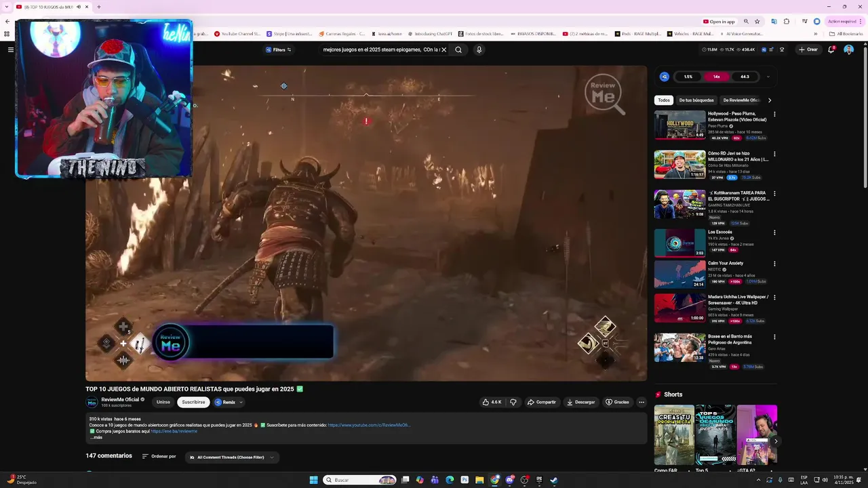
Task: Open the translate page icon
Action: [x=774, y=21]
